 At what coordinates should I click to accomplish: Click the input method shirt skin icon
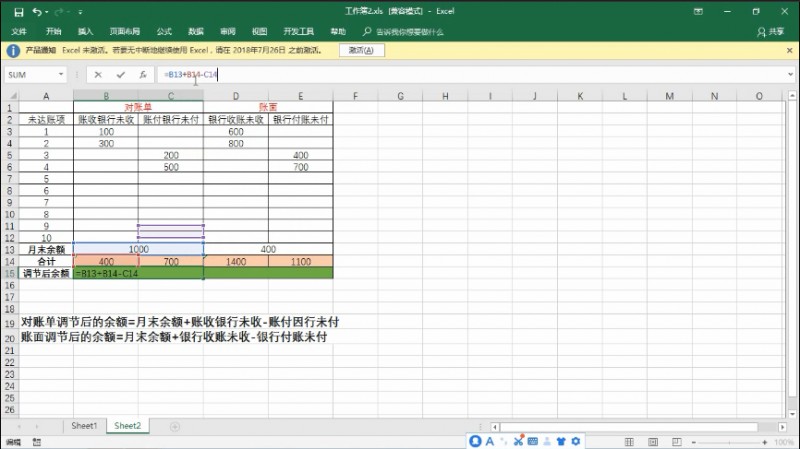[561, 441]
